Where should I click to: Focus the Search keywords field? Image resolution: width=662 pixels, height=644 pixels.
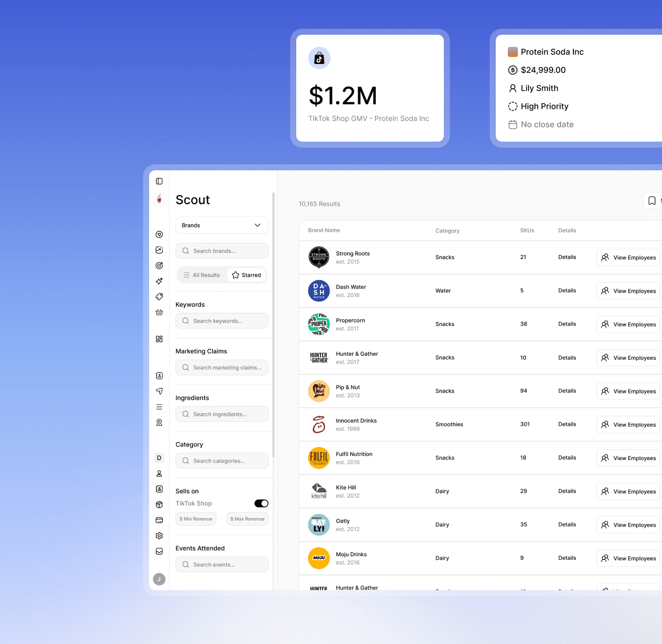tap(222, 321)
